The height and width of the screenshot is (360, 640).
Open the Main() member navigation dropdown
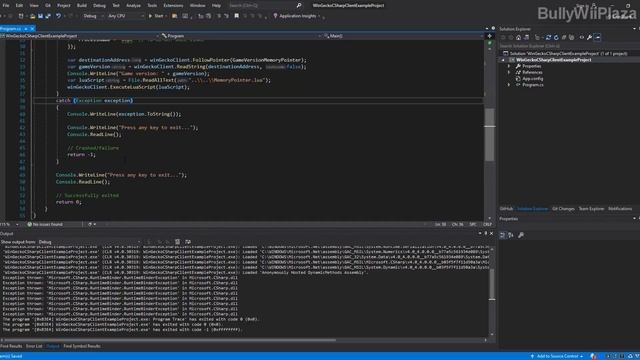coord(403,36)
